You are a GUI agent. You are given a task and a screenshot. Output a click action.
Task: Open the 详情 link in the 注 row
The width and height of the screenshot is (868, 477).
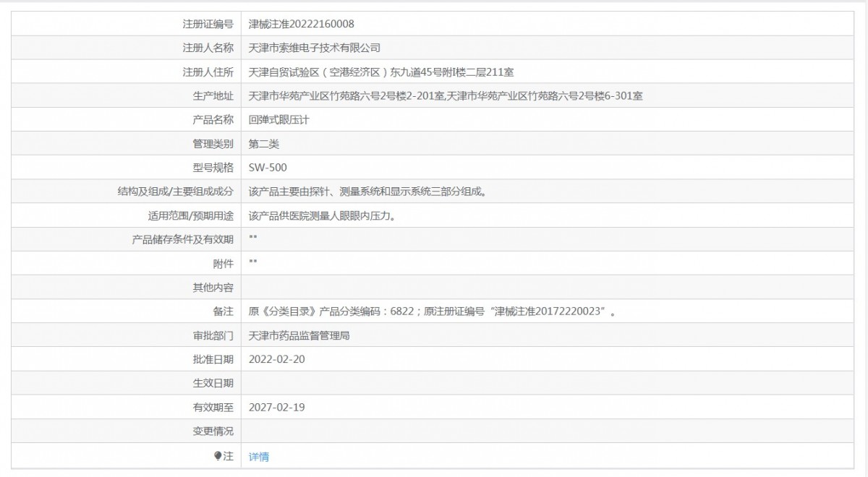click(259, 457)
